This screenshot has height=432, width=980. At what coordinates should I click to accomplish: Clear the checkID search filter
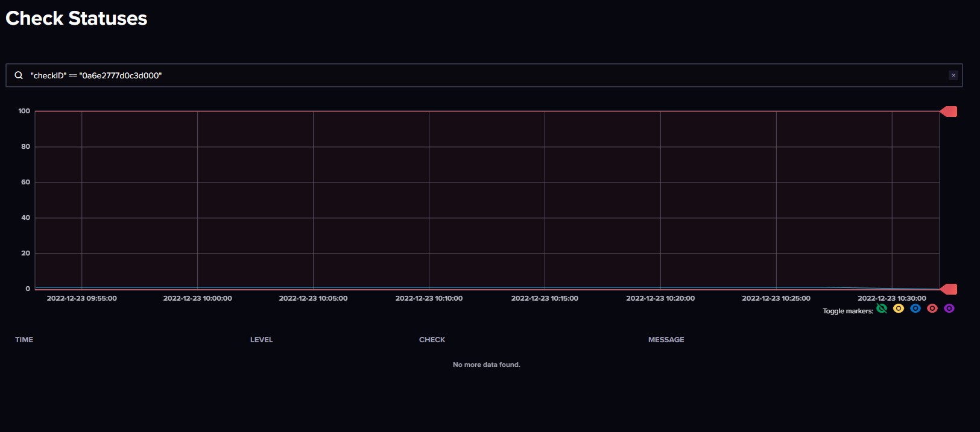953,75
